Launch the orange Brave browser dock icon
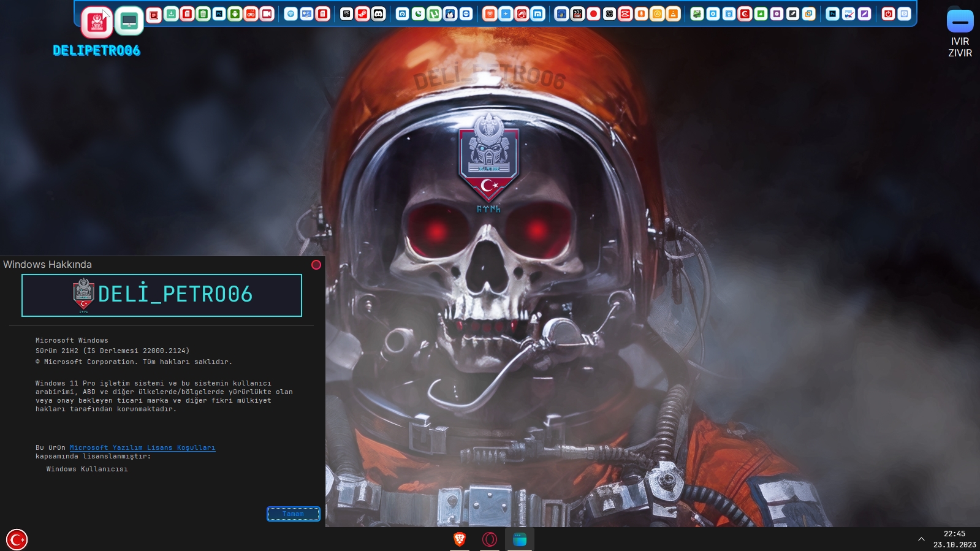 489,13
